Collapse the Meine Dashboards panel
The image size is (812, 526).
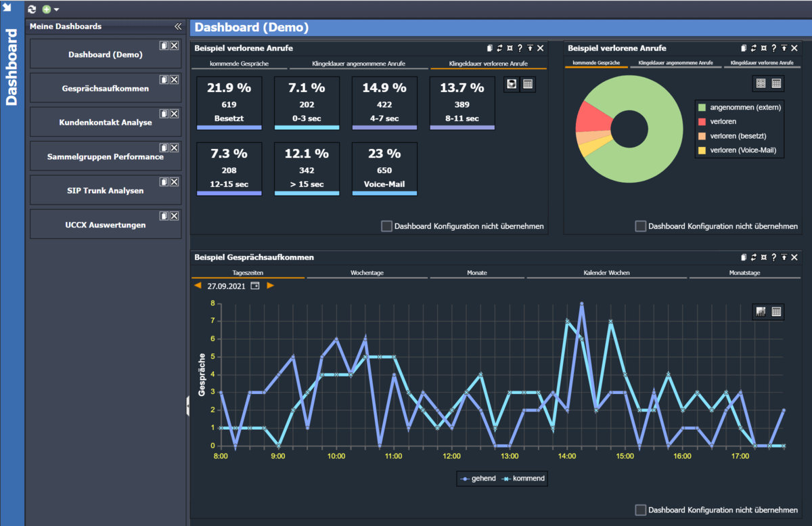[178, 26]
